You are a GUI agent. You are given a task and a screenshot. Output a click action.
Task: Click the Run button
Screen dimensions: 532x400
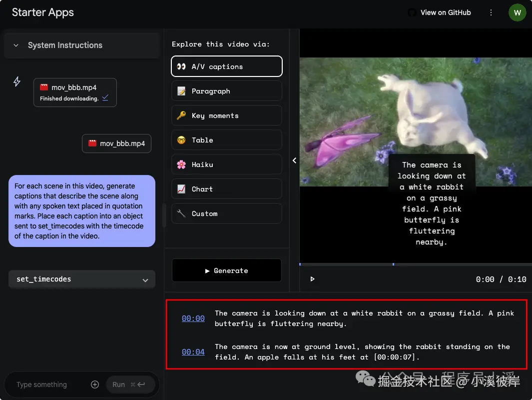[130, 384]
